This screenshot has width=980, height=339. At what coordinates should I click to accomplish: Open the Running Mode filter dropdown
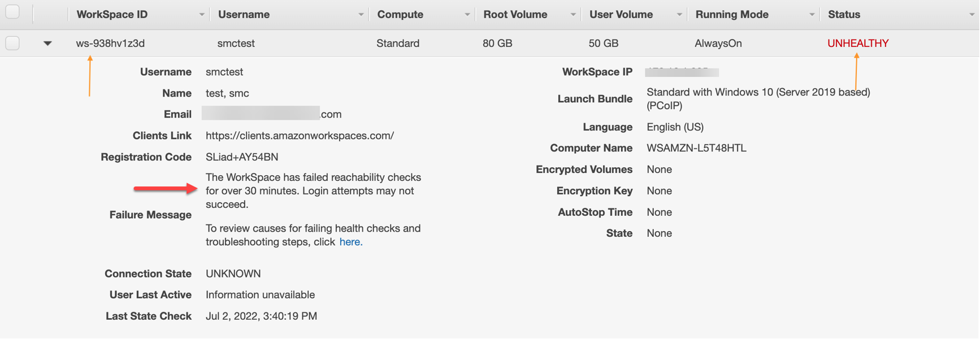click(812, 14)
